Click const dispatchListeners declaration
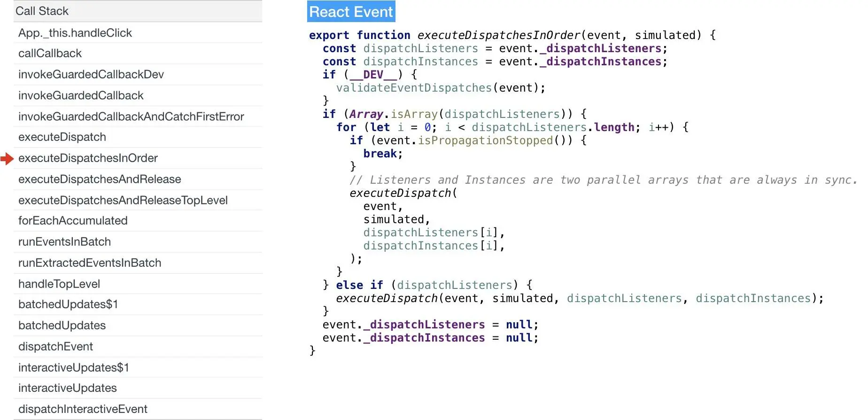The width and height of the screenshot is (868, 420). point(495,48)
